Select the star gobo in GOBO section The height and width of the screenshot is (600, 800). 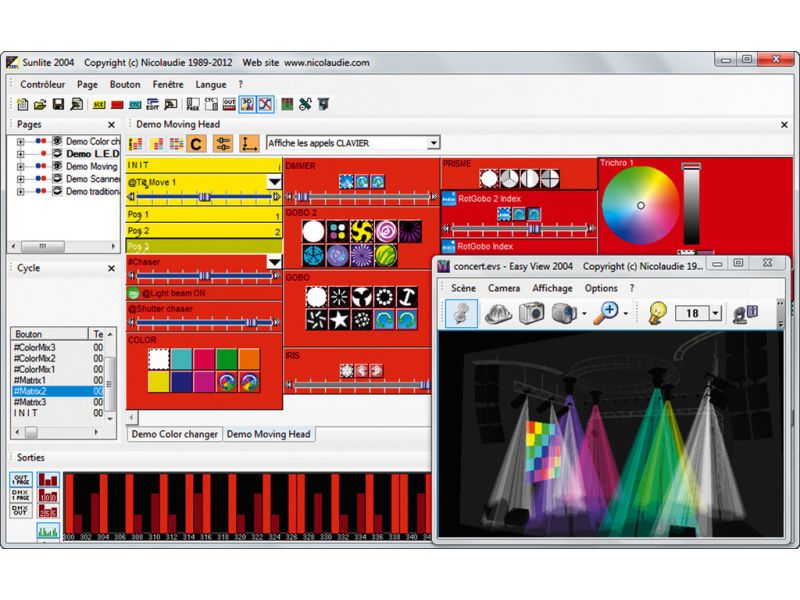click(339, 320)
